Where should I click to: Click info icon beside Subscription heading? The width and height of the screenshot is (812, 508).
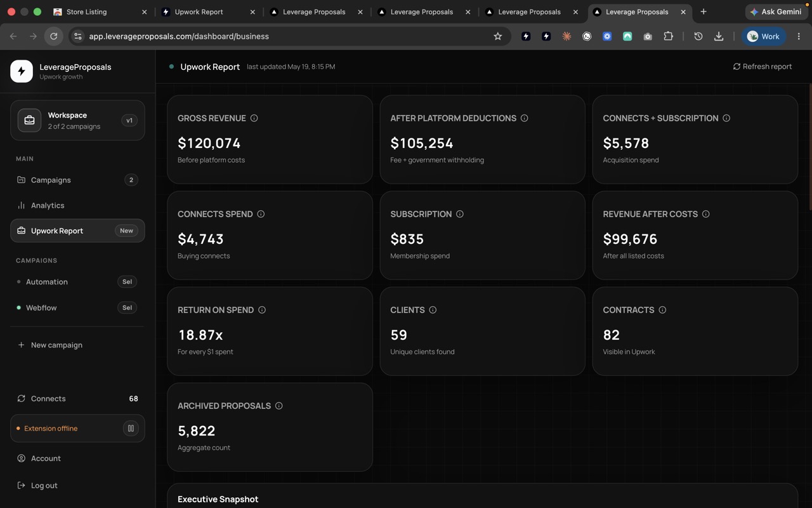coord(460,214)
